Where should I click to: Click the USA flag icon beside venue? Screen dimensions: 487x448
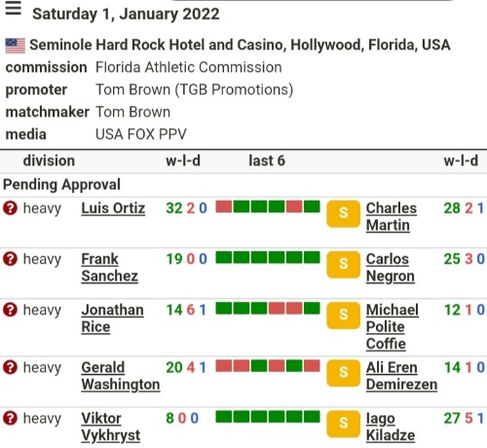16,46
